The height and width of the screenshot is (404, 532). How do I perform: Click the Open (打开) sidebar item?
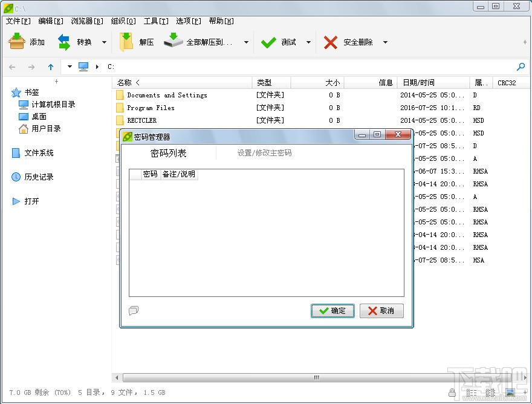point(25,201)
